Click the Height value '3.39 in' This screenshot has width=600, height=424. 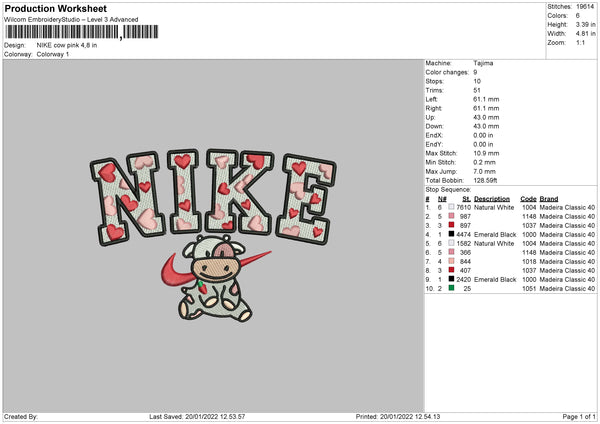pos(585,24)
